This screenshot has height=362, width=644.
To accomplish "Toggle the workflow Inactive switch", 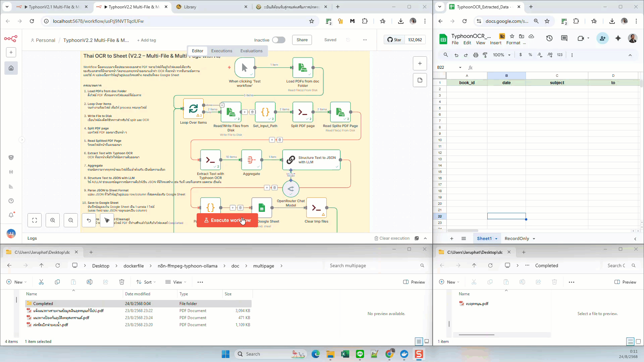I will pos(278,40).
